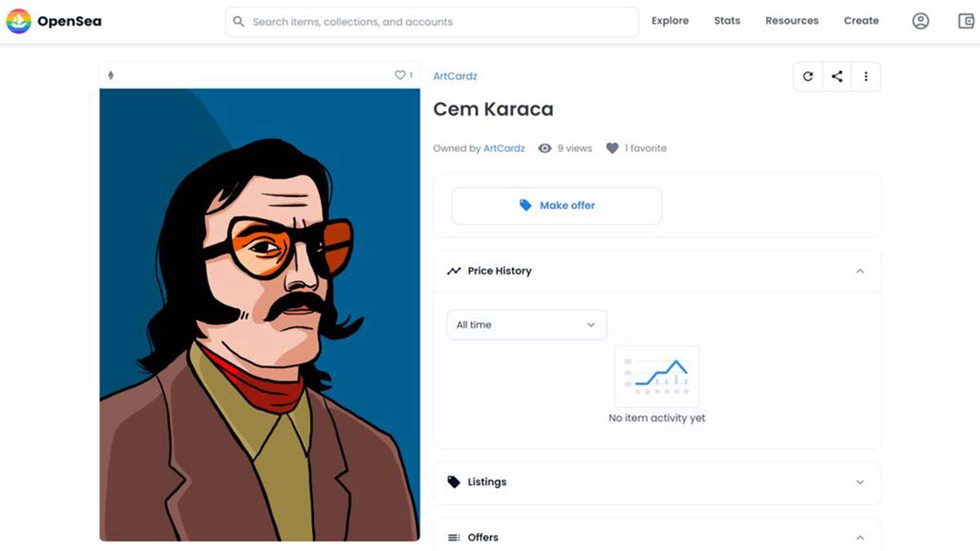
Task: Open the Explore menu
Action: (x=670, y=20)
